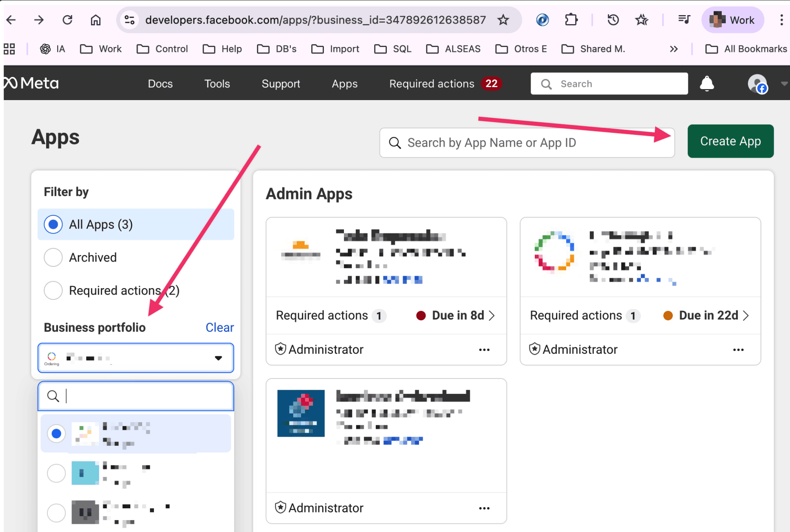Open the SQL bookmarks folder
Screen dimensions: 790x532
[x=393, y=49]
